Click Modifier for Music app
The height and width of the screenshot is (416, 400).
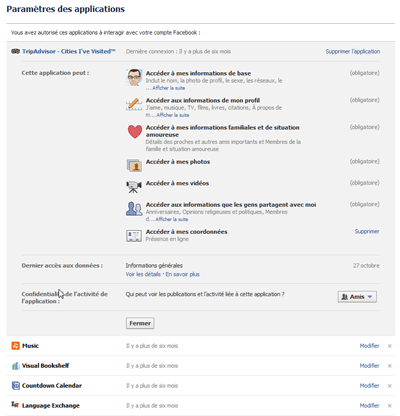[369, 346]
